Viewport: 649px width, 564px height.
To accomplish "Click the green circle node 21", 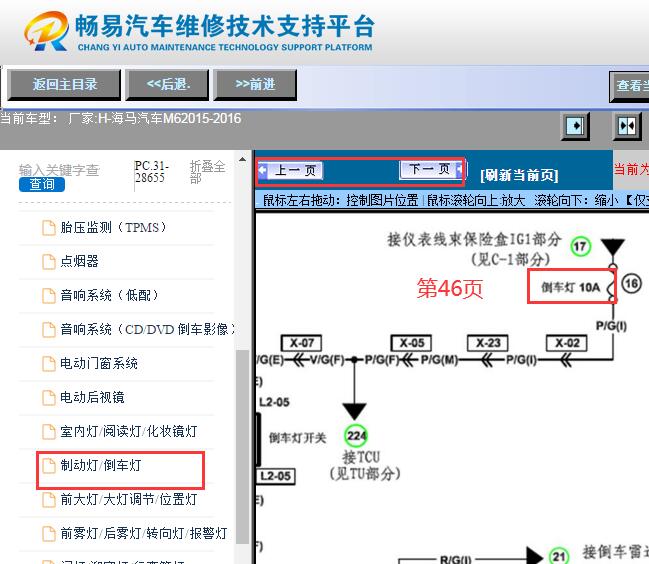I will (559, 557).
